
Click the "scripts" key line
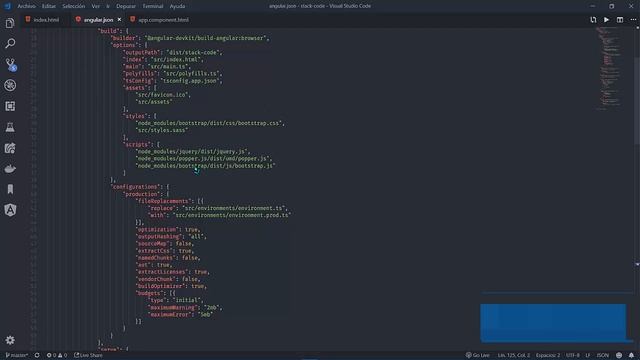pyautogui.click(x=141, y=144)
